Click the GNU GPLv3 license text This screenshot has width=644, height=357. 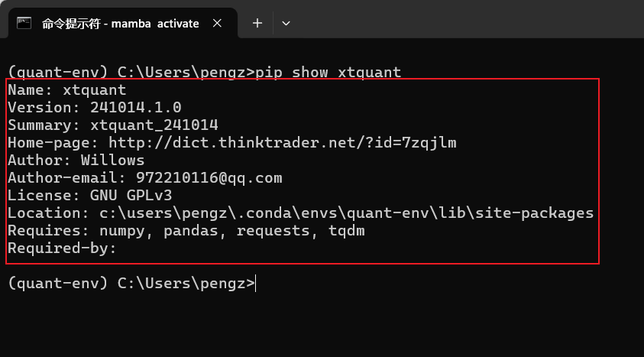pyautogui.click(x=131, y=196)
